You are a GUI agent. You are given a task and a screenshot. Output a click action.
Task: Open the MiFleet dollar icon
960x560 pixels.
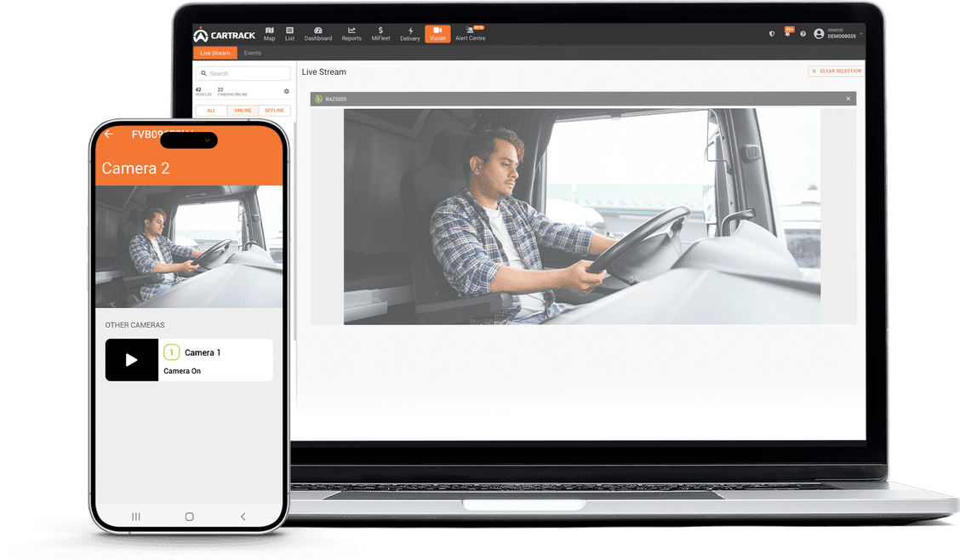point(380,34)
